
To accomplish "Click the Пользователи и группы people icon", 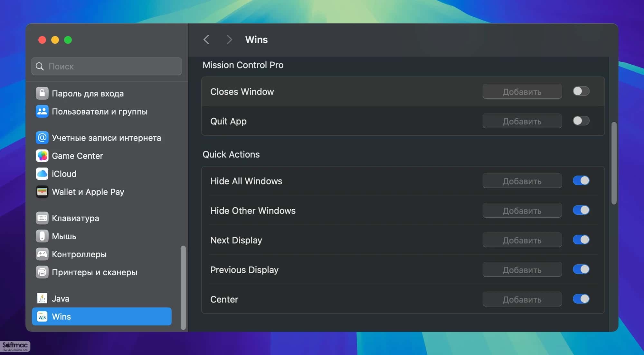I will (x=42, y=111).
